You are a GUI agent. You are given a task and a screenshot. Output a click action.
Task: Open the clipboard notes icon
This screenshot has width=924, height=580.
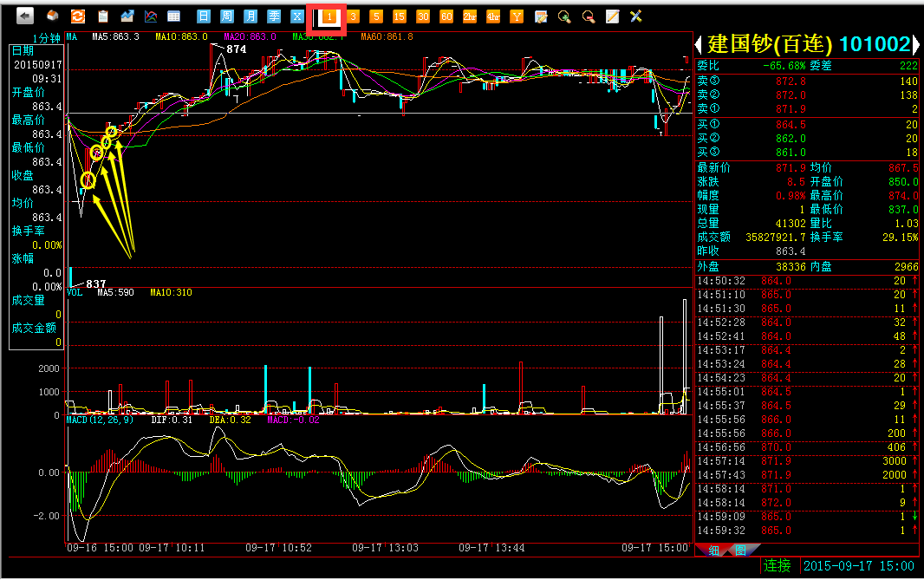click(103, 16)
